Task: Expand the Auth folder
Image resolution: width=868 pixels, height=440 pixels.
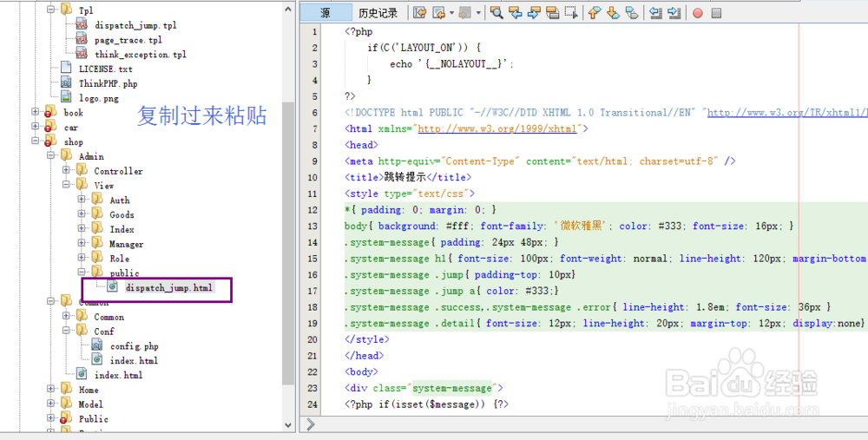Action: point(82,200)
